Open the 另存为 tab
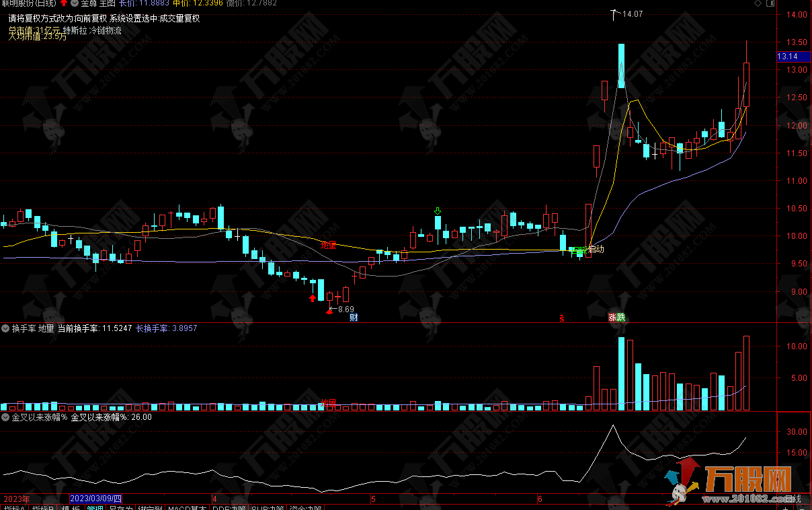 click(120, 507)
